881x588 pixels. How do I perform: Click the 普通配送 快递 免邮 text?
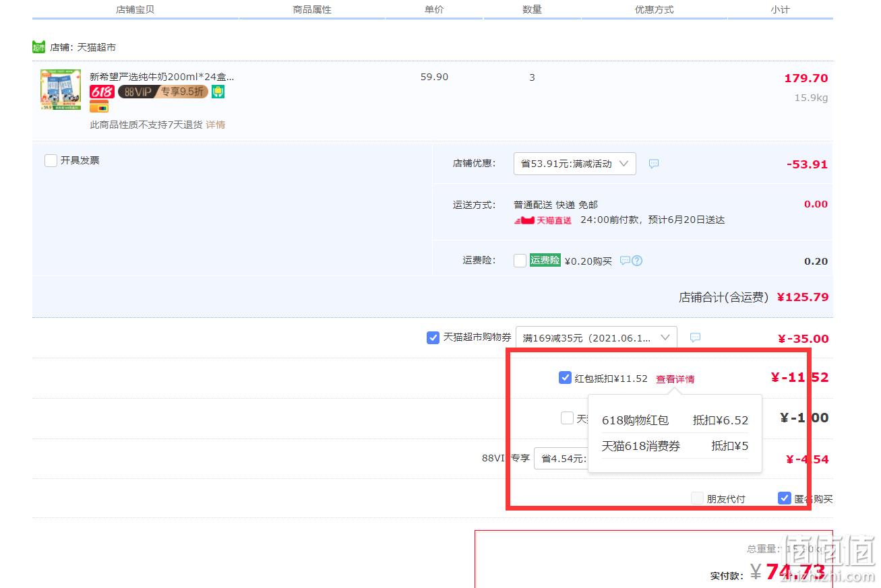coord(555,205)
